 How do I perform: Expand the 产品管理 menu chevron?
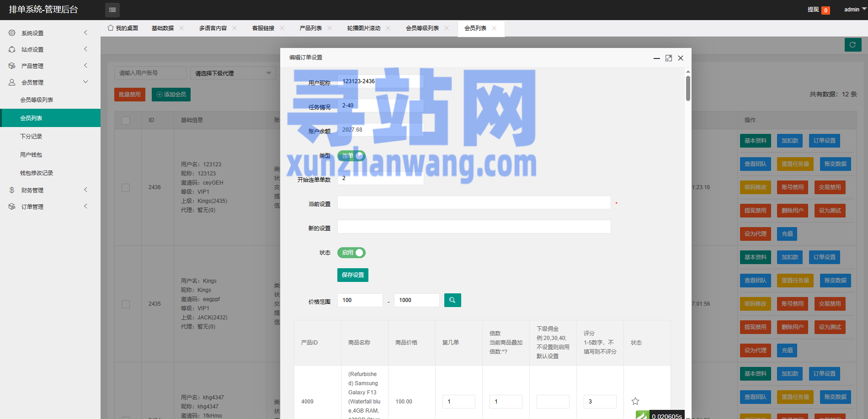tap(85, 65)
